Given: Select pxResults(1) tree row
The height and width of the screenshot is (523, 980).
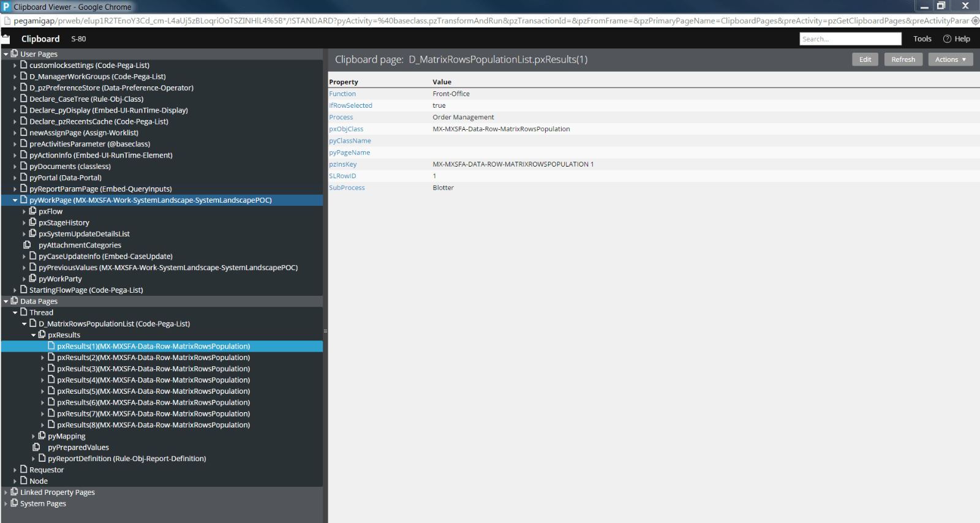Looking at the screenshot, I should (x=162, y=346).
